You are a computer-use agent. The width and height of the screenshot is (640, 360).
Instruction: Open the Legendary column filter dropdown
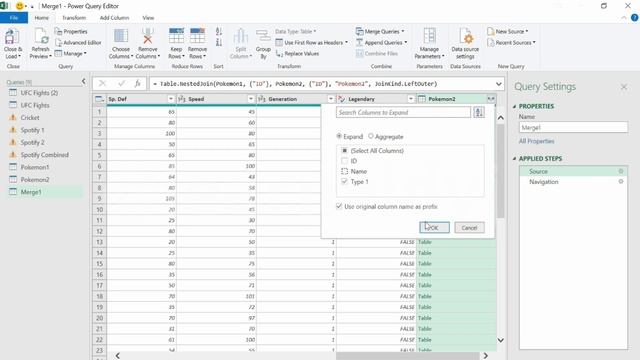tap(411, 99)
